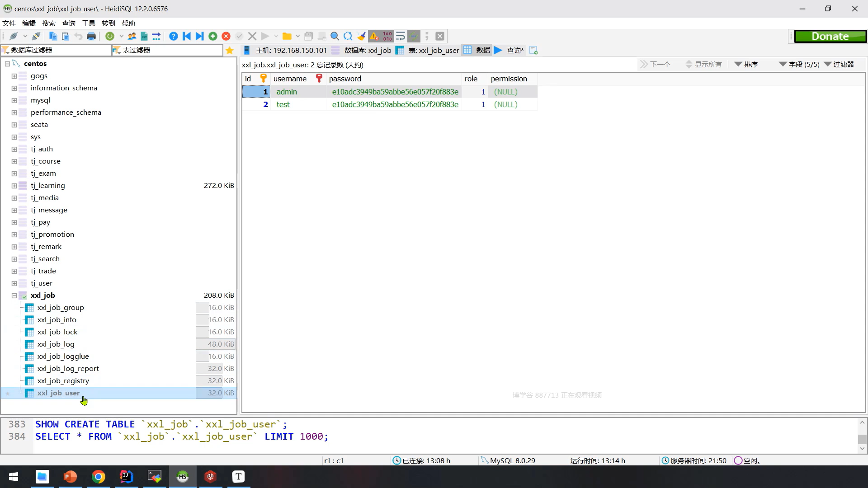Screen dimensions: 868x488
Task: Click the blue help question icon
Action: pos(173,36)
